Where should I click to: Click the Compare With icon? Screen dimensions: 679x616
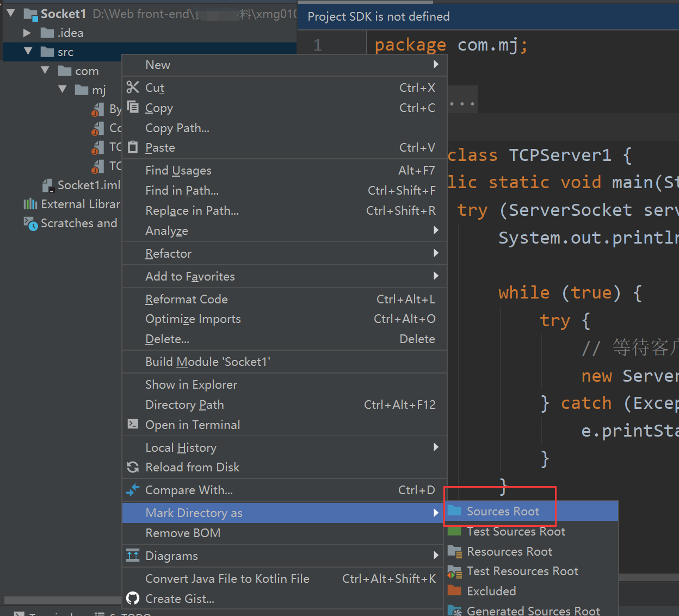133,490
